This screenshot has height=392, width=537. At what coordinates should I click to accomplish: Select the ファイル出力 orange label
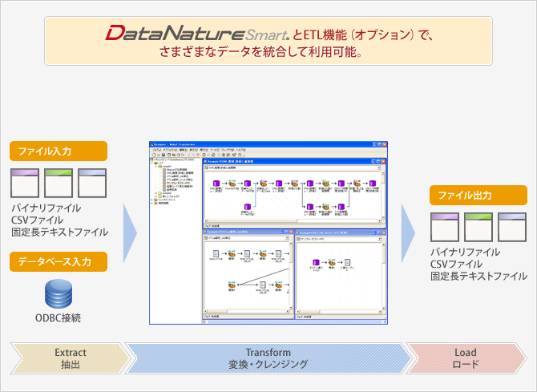[478, 196]
